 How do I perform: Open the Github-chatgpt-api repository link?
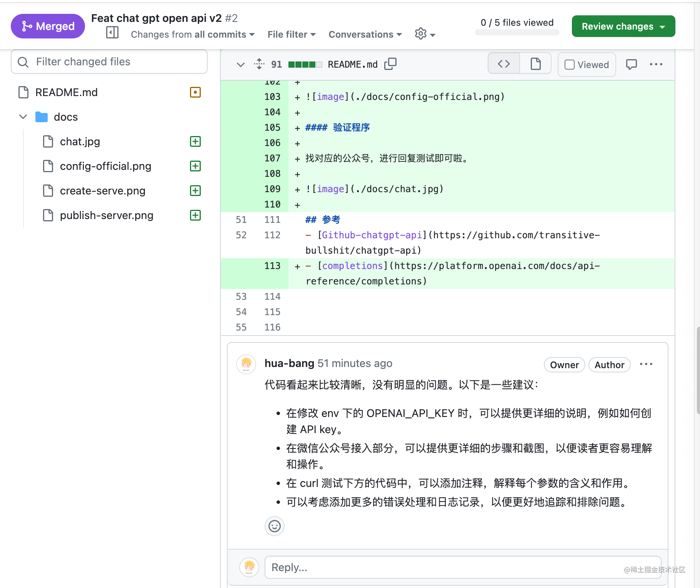(x=372, y=235)
